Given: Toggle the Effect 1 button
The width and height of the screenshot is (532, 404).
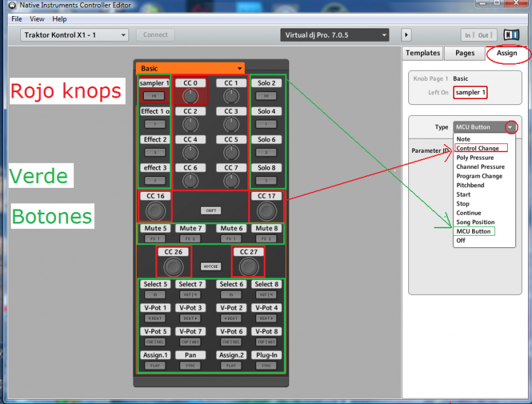Looking at the screenshot, I should point(155,125).
